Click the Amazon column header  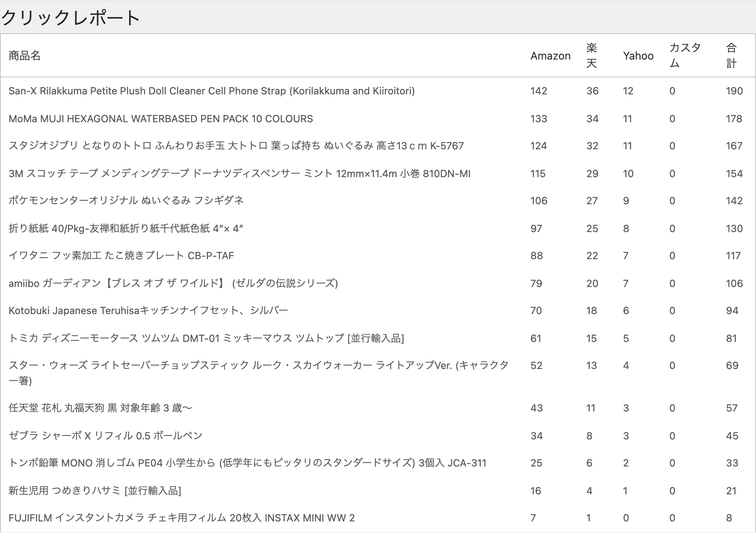(x=550, y=56)
